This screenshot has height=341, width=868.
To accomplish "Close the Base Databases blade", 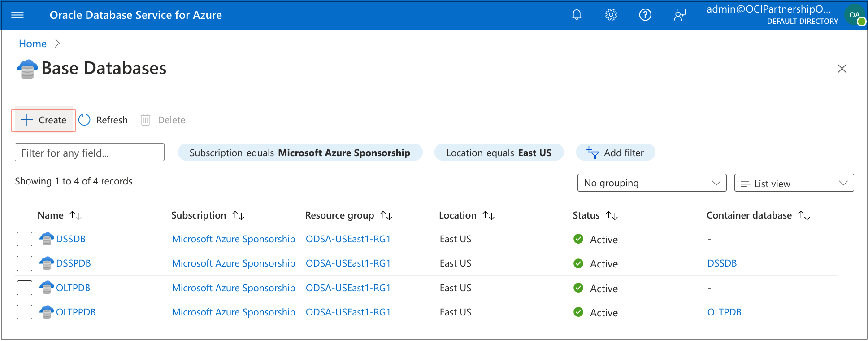I will (x=842, y=69).
